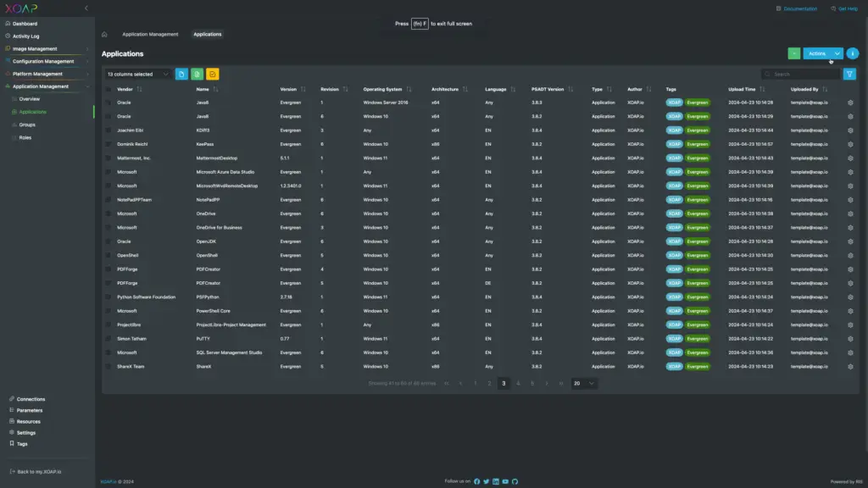Click the yellow toolbar icon
The image size is (868, 488).
click(213, 75)
